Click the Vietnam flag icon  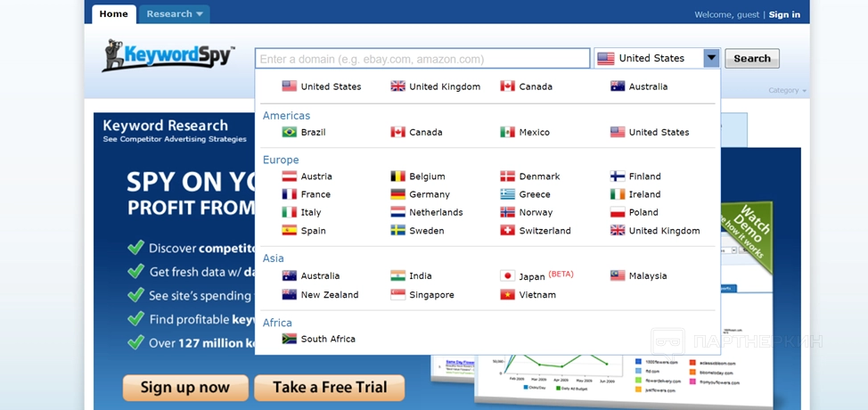pos(508,295)
